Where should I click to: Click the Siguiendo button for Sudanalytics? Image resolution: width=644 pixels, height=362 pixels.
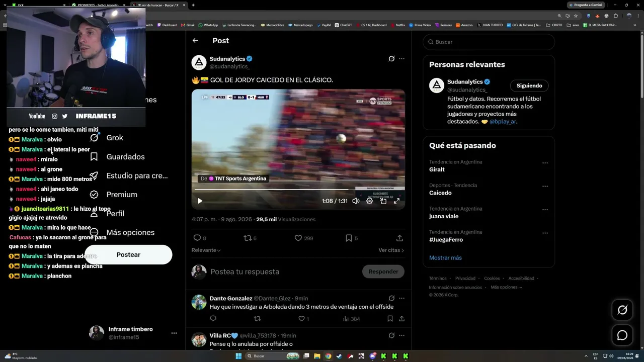529,86
